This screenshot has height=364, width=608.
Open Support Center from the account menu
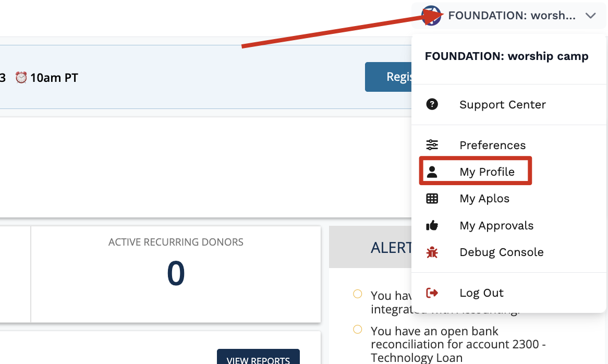502,104
